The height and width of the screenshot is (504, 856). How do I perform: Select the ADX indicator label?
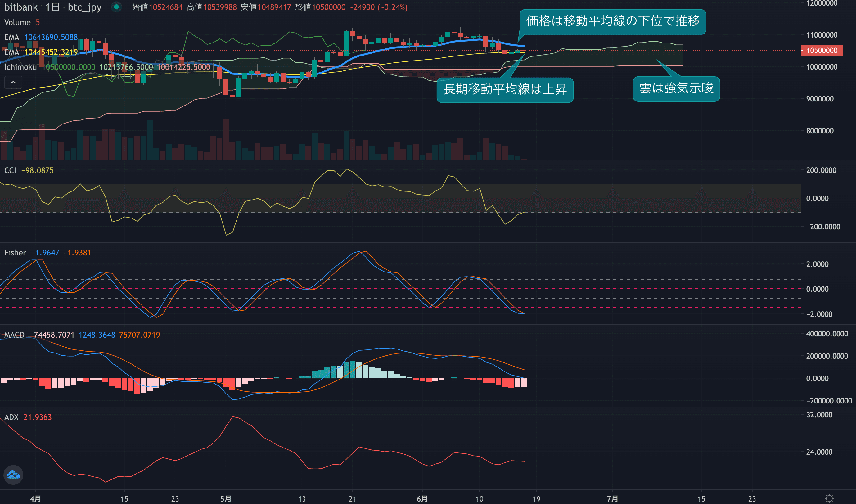[11, 417]
